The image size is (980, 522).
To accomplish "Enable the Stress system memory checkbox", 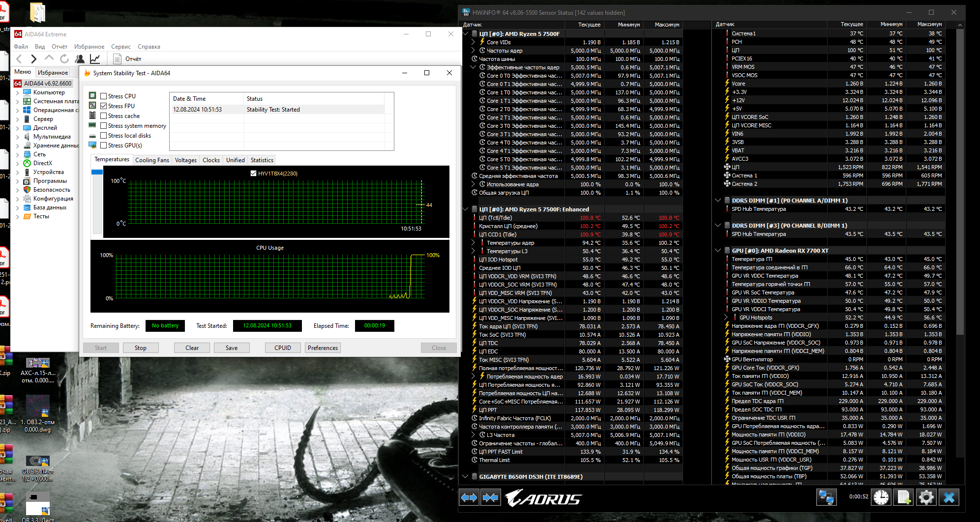I will coord(104,126).
